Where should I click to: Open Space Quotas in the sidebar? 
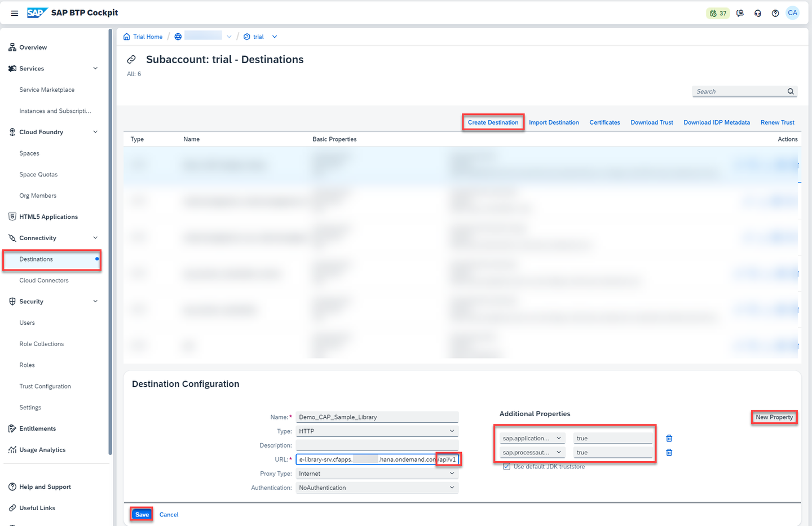(x=38, y=174)
